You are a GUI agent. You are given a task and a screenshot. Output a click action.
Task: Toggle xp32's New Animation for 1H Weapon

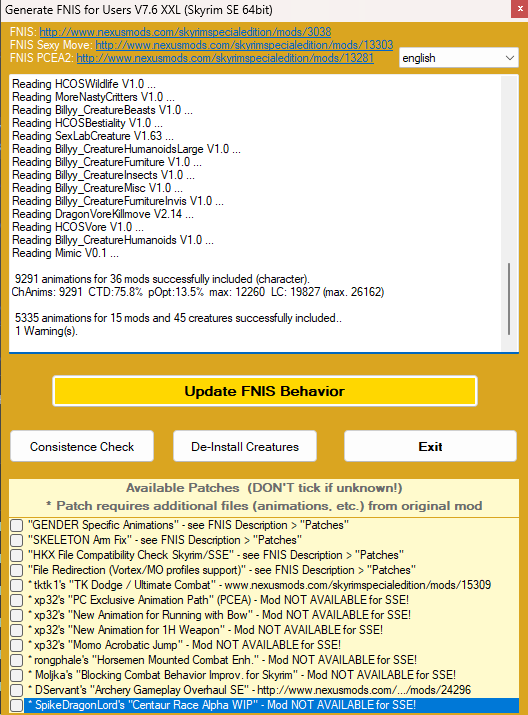(17, 630)
